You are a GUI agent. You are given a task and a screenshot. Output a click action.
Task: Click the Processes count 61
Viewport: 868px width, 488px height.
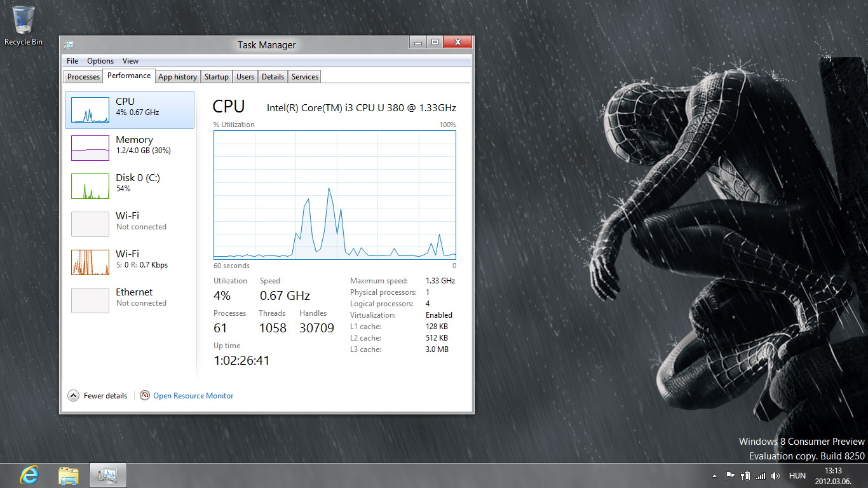coord(220,328)
